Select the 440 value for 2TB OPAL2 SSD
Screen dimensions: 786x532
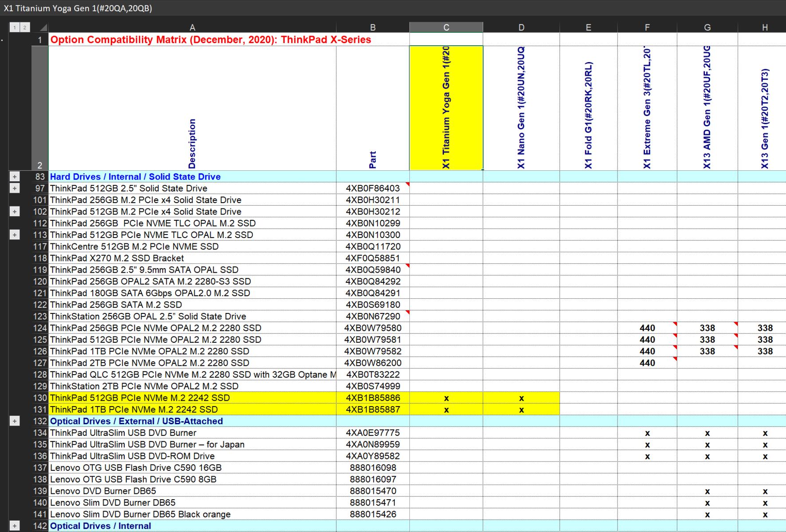coord(647,363)
